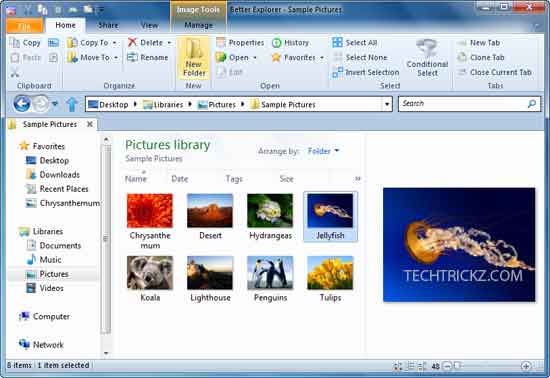Screen dimensions: 550x378
Task: Click the Copy button in Clipboard group
Action: [25, 43]
